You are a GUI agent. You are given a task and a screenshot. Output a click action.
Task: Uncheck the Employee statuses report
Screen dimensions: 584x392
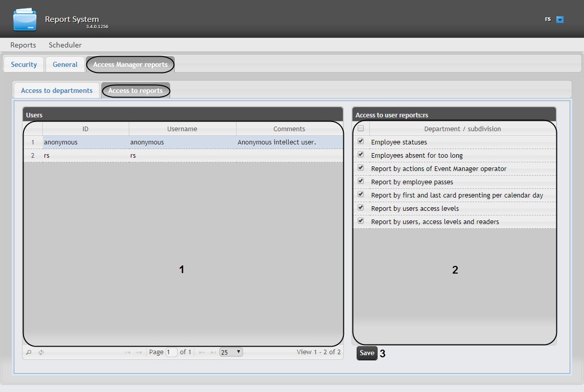361,141
